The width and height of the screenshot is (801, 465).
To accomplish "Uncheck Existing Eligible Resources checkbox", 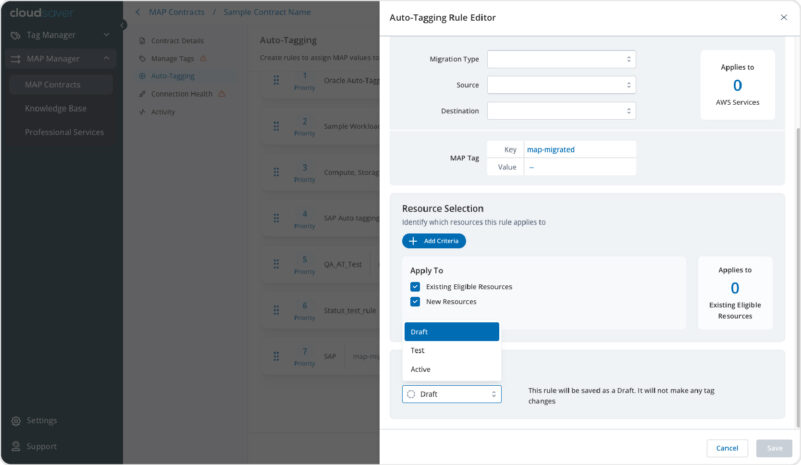I will (x=415, y=287).
